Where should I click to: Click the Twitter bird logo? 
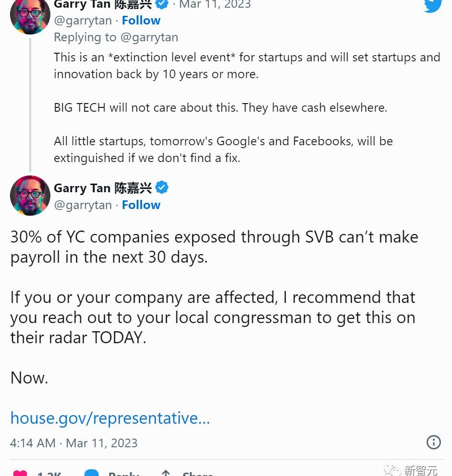click(432, 5)
